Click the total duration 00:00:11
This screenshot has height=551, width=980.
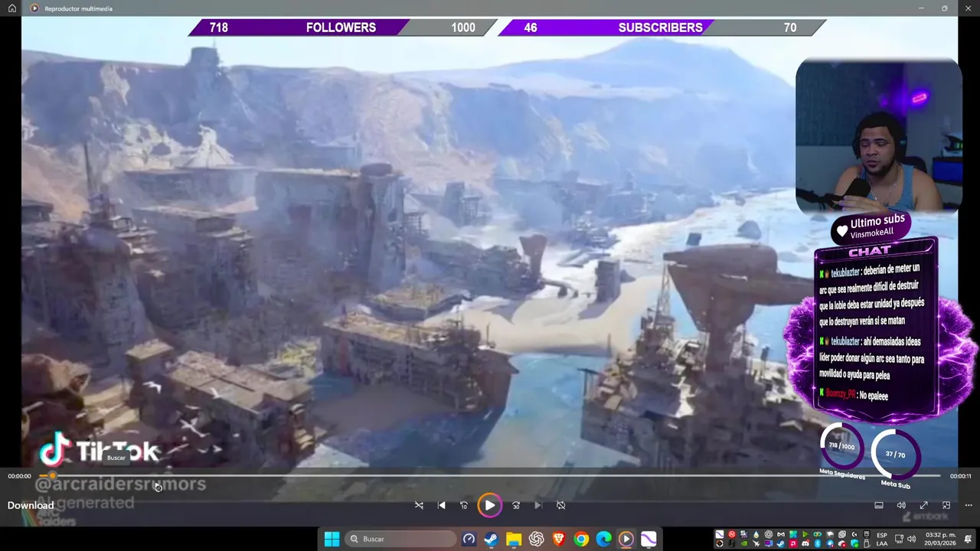click(x=960, y=476)
